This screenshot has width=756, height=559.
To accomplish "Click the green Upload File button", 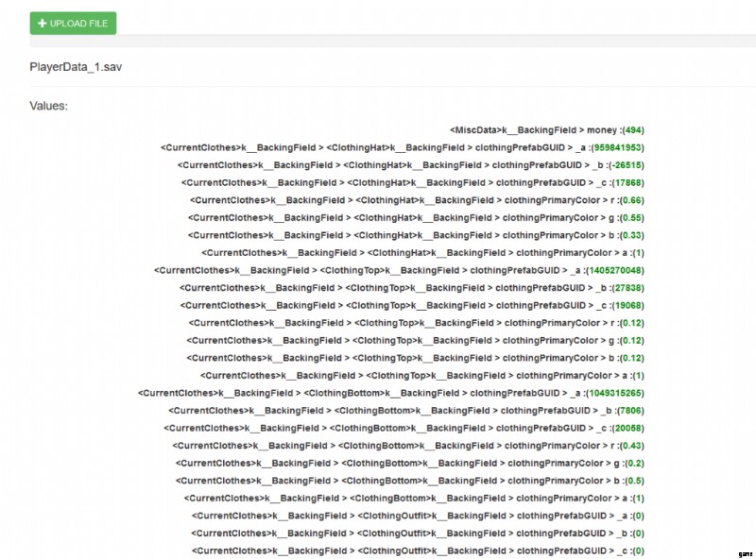I will [73, 23].
